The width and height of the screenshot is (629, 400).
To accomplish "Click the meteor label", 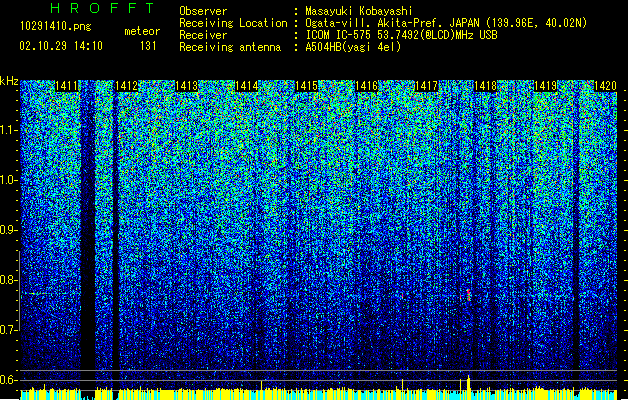I will click(142, 31).
